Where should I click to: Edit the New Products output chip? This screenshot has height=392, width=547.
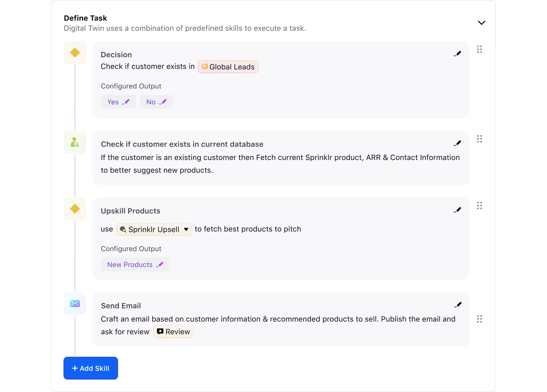160,264
